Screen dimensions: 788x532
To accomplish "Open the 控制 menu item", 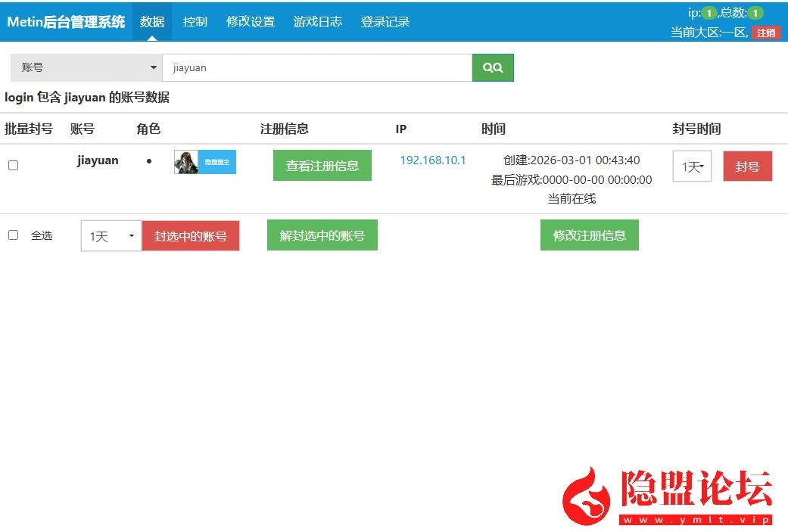I will (x=195, y=22).
